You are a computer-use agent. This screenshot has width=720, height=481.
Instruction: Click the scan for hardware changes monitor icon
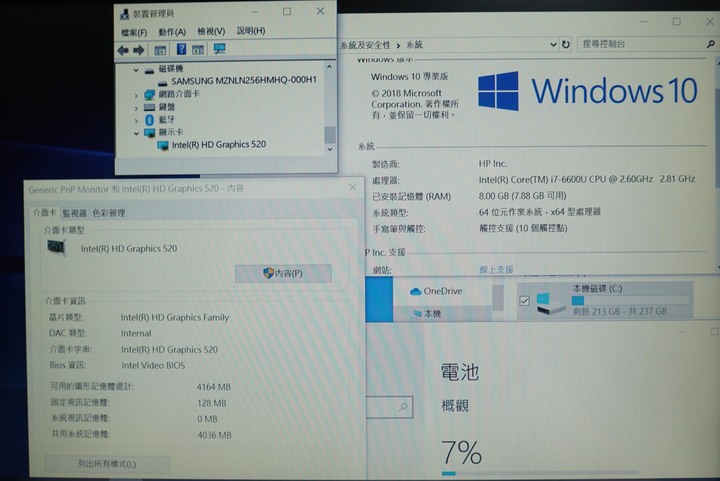(x=219, y=49)
